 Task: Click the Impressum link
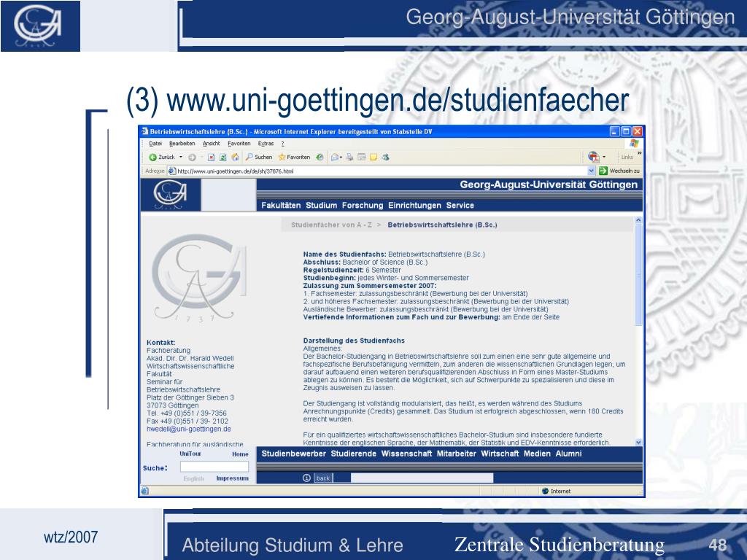[233, 478]
